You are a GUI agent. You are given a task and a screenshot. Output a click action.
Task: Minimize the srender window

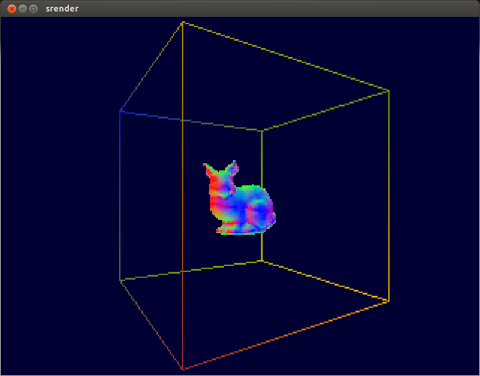point(22,9)
